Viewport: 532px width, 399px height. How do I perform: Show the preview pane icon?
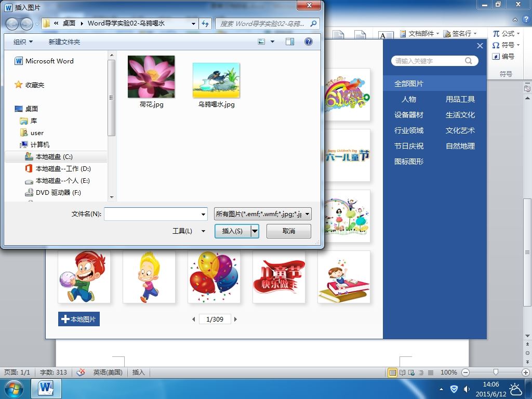point(290,42)
